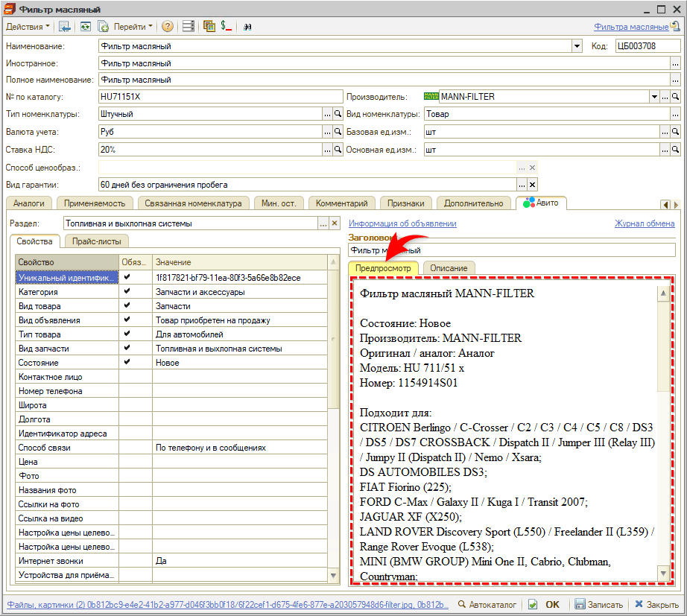Image resolution: width=687 pixels, height=616 pixels.
Task: Clear the Вид гарантии field with X
Action: [x=532, y=185]
